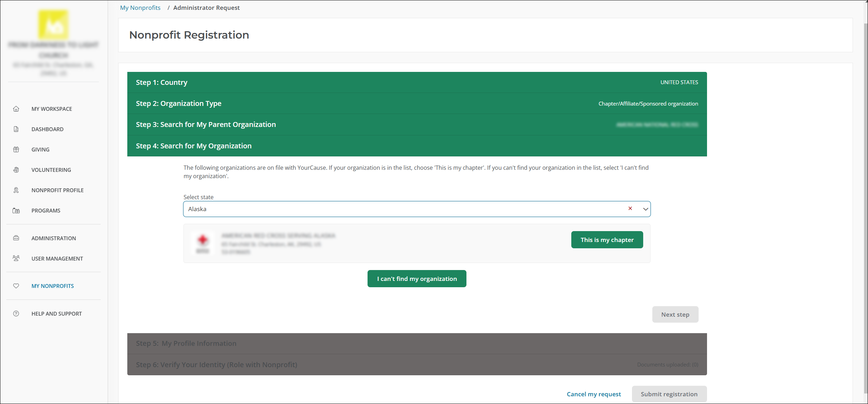Click the Programs icon in sidebar

point(16,210)
